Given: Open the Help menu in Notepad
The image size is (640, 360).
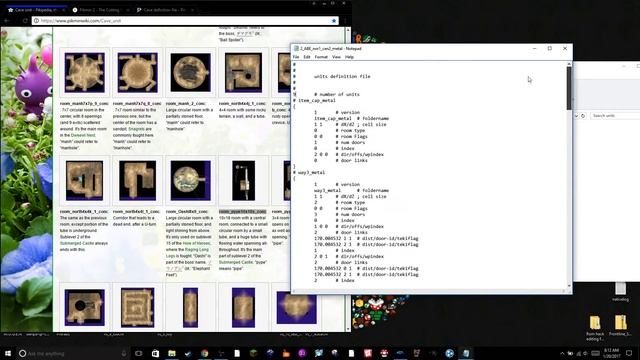Looking at the screenshot, I should (349, 57).
